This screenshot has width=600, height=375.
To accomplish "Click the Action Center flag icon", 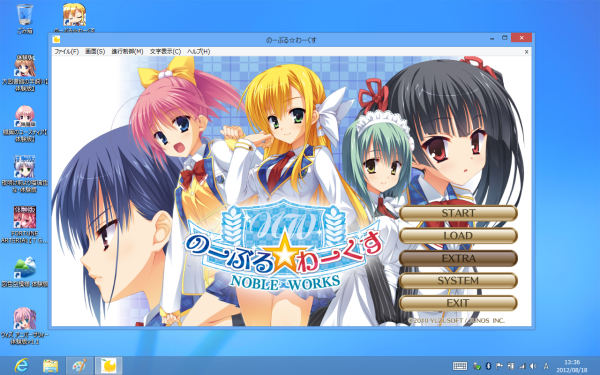I will [500, 366].
